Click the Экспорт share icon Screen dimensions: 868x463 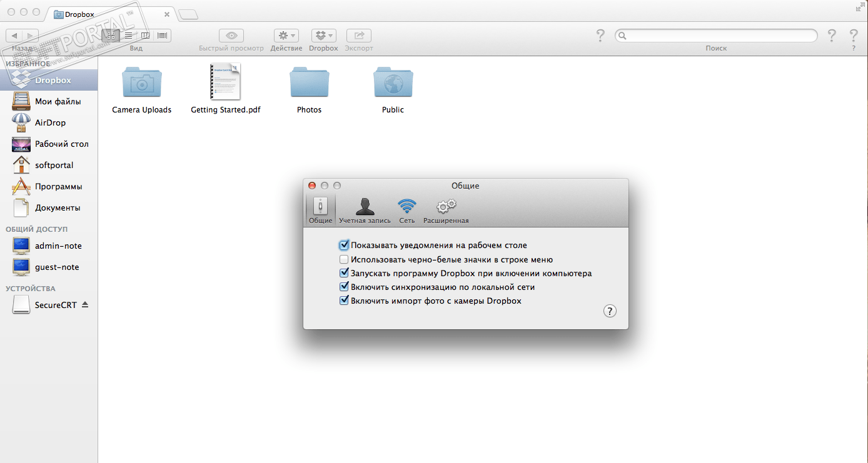pos(359,36)
